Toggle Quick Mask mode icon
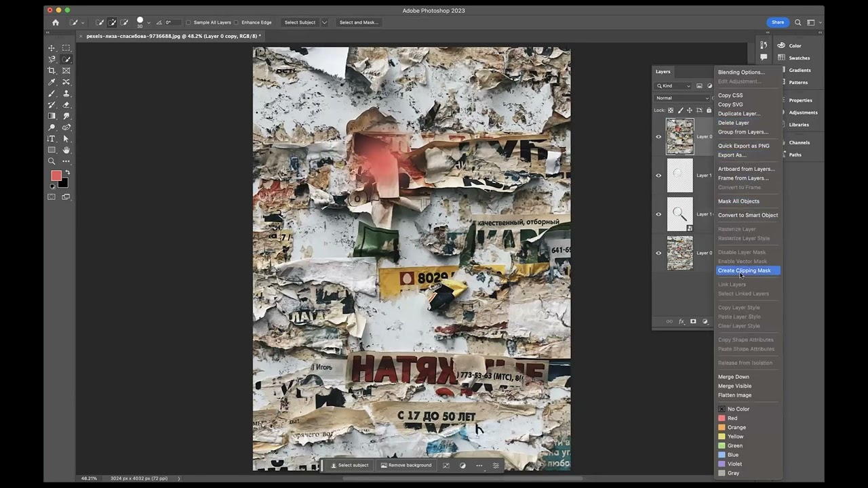 point(52,197)
